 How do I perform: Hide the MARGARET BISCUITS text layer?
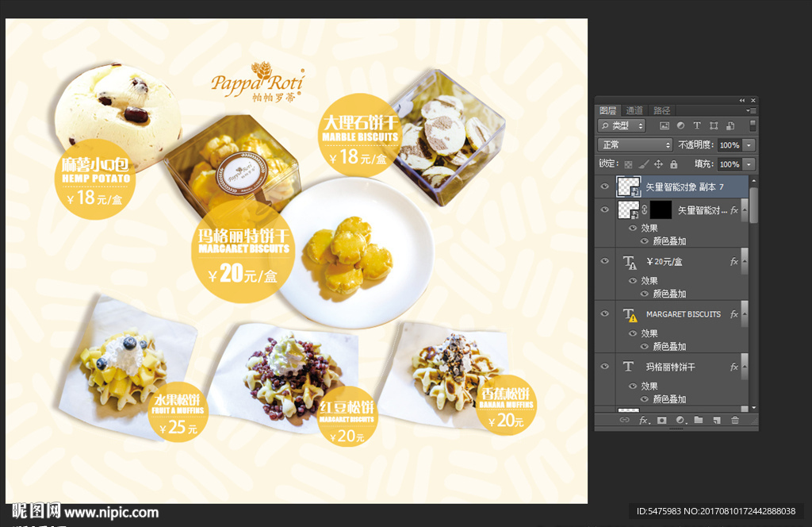[604, 314]
